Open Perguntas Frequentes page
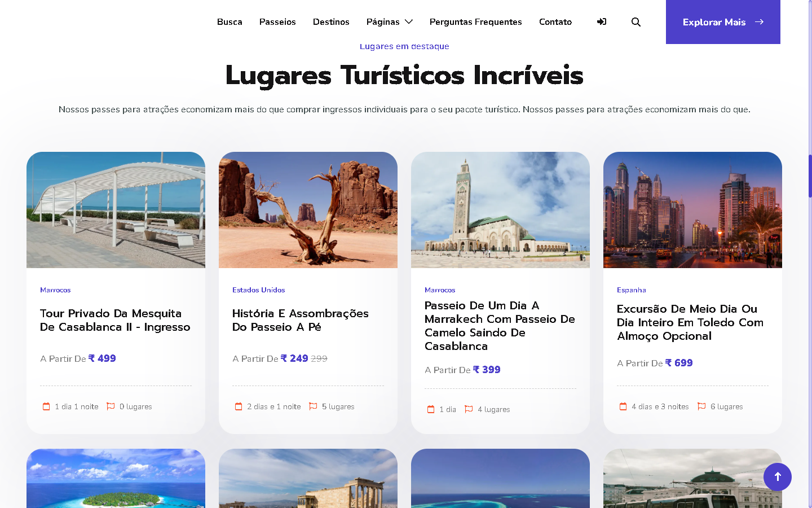812x508 pixels. click(475, 22)
